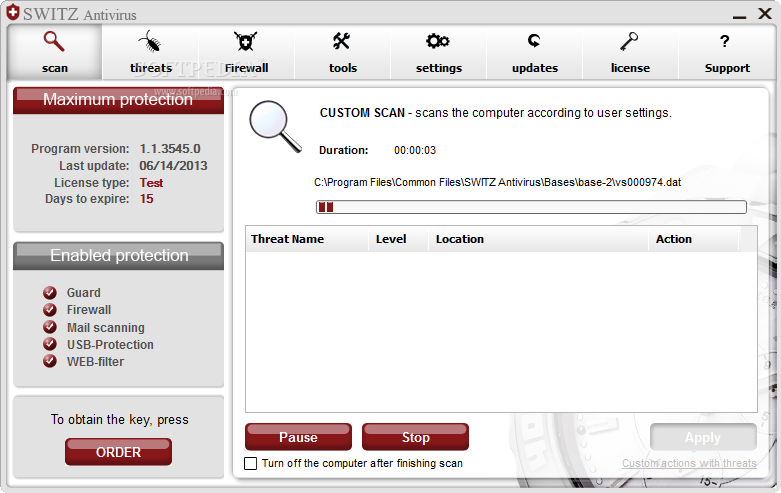
Task: Open Custom actions with threats link
Action: (x=689, y=464)
